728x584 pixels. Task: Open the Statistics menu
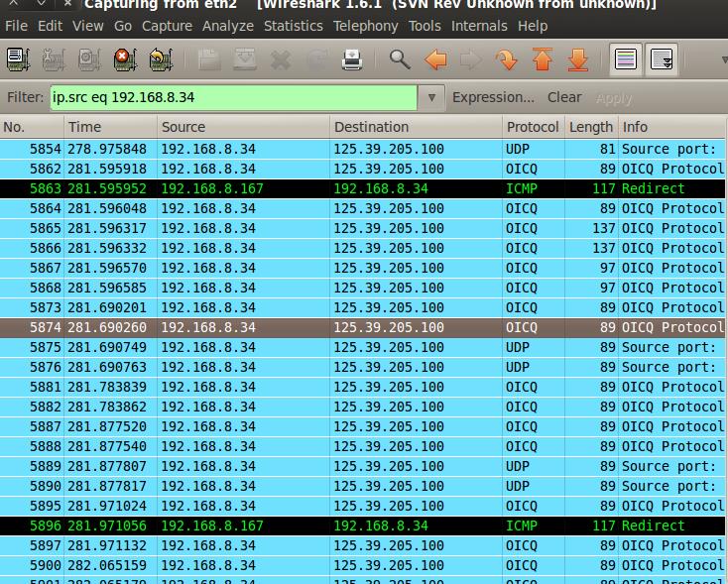tap(294, 26)
